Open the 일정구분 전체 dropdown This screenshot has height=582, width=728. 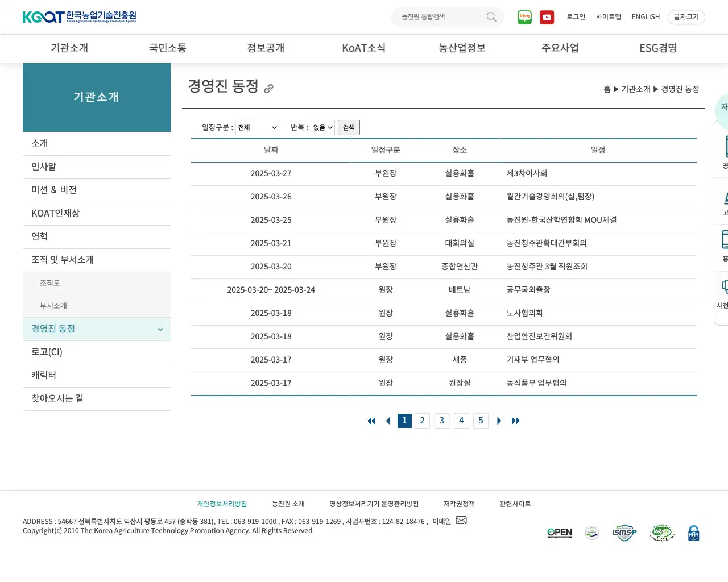tap(257, 127)
